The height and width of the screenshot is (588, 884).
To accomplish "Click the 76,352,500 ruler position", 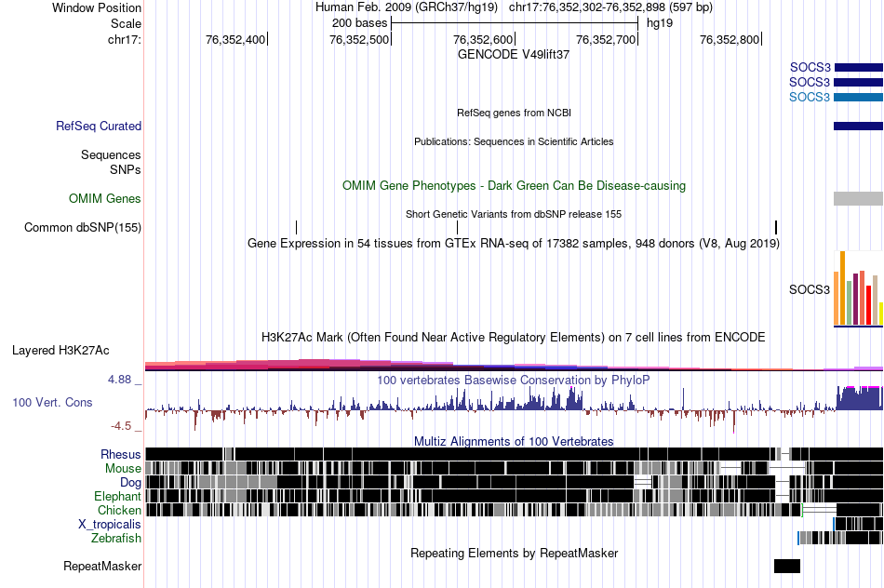I will [x=359, y=39].
